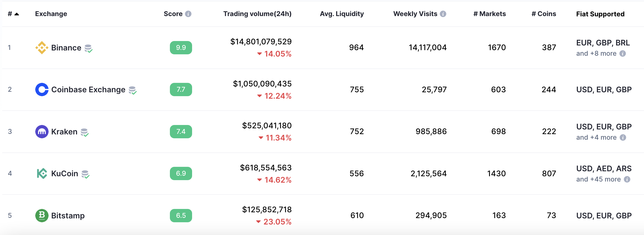Click Coinbase volume $1,050,090,435
The image size is (644, 235).
pyautogui.click(x=262, y=84)
